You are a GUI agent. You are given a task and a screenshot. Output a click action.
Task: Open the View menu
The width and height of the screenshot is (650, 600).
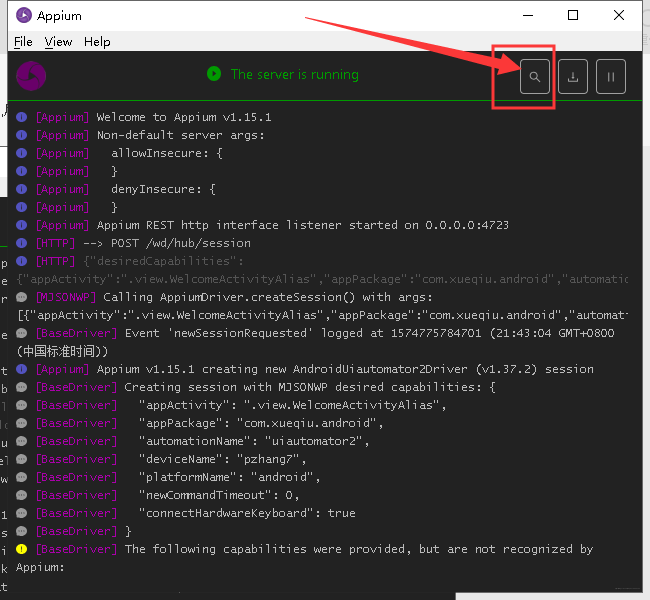[58, 42]
